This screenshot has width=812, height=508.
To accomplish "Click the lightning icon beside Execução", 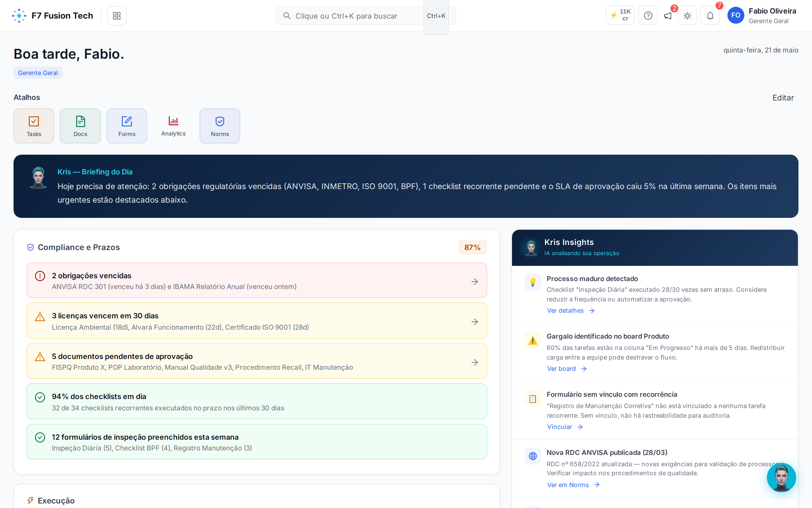I will tap(30, 501).
